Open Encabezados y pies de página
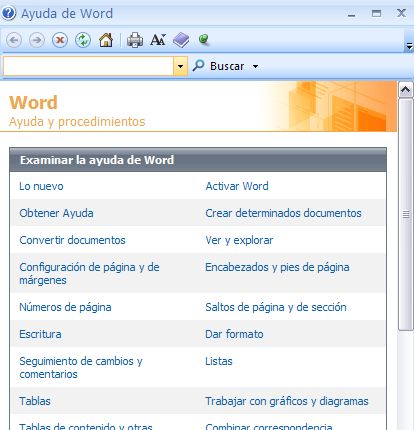This screenshot has height=430, width=414. (277, 267)
